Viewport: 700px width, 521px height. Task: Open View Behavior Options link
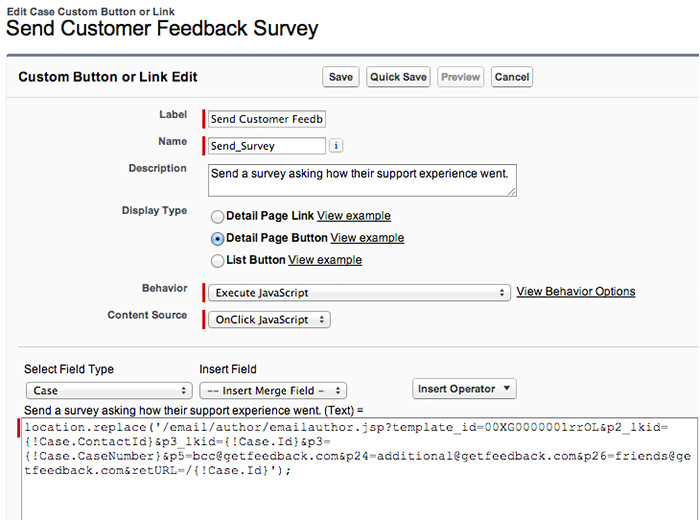[x=575, y=292]
